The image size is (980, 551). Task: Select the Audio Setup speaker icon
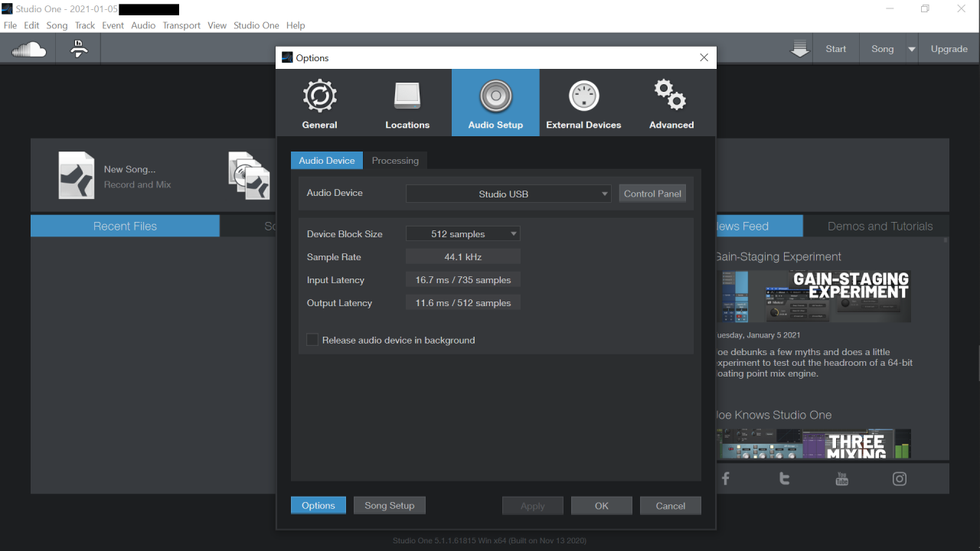[495, 96]
